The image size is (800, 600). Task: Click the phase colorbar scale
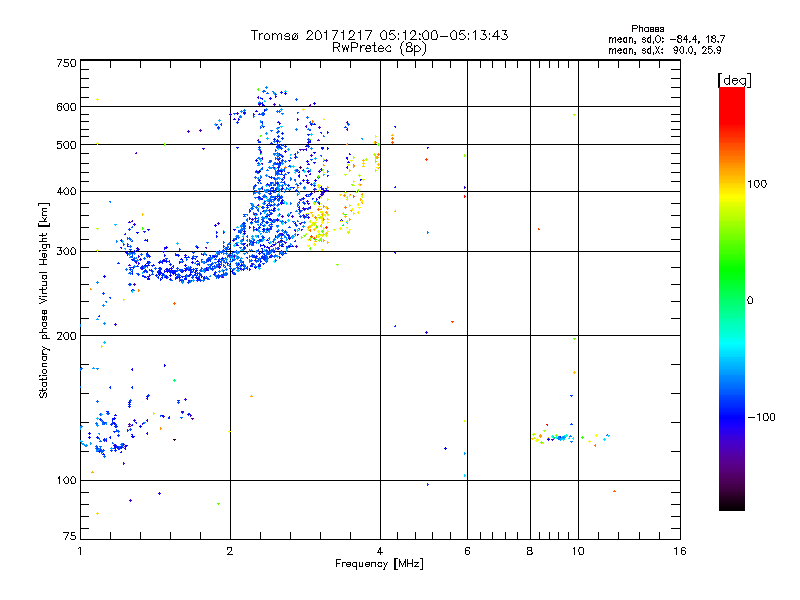coord(732,299)
